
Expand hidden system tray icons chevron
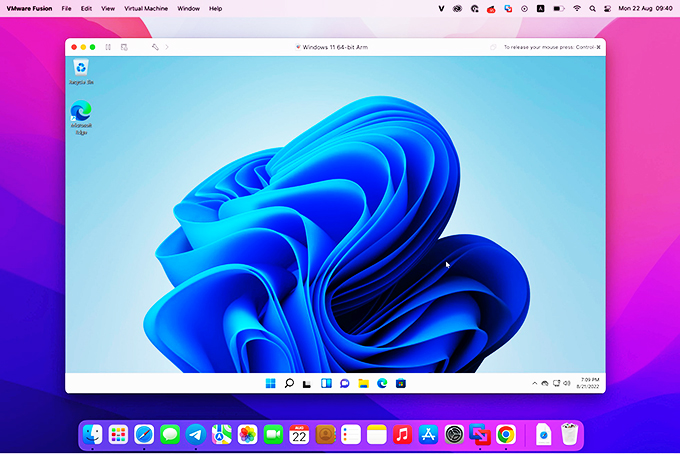pyautogui.click(x=534, y=383)
